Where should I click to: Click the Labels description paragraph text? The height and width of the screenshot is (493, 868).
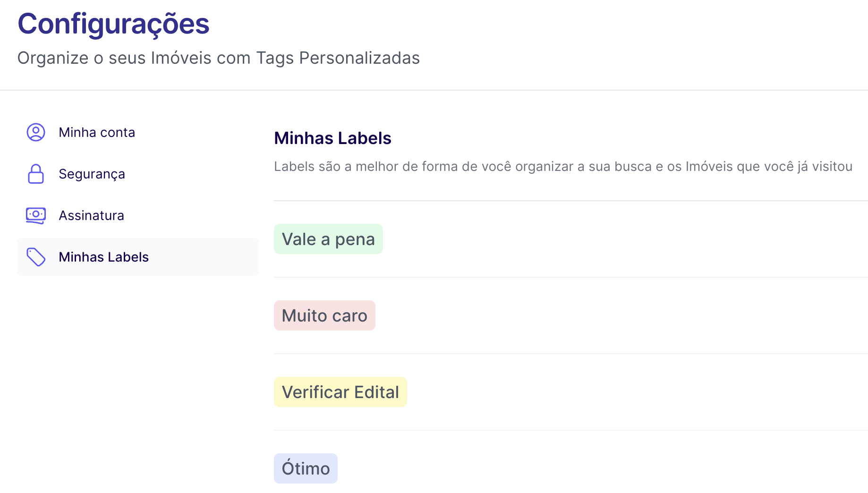[563, 166]
